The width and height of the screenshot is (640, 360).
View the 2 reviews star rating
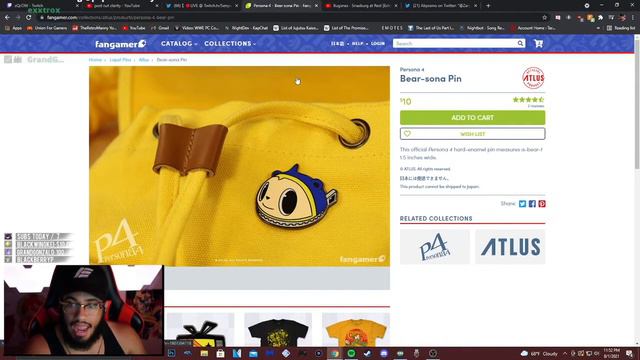528,102
